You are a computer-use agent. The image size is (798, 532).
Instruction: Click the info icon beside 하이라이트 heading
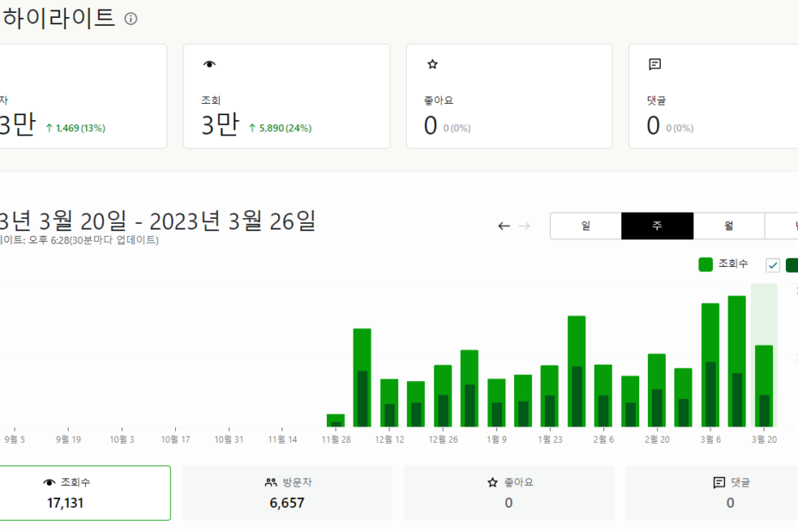coord(130,18)
